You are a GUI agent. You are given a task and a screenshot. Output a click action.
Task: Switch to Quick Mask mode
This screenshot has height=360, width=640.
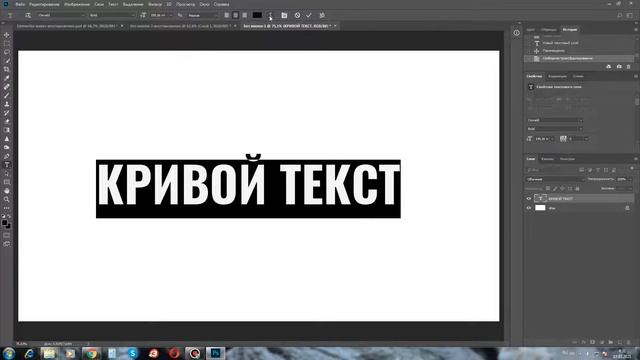pos(7,235)
